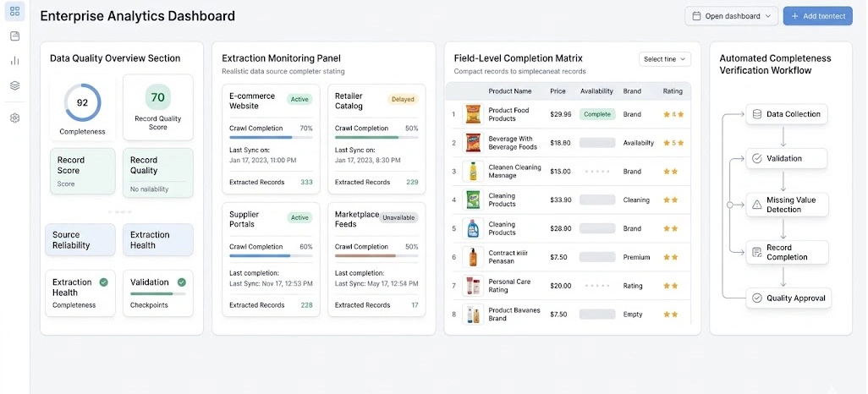Click the $33.90 price cell
The width and height of the screenshot is (868, 394).
tap(560, 200)
